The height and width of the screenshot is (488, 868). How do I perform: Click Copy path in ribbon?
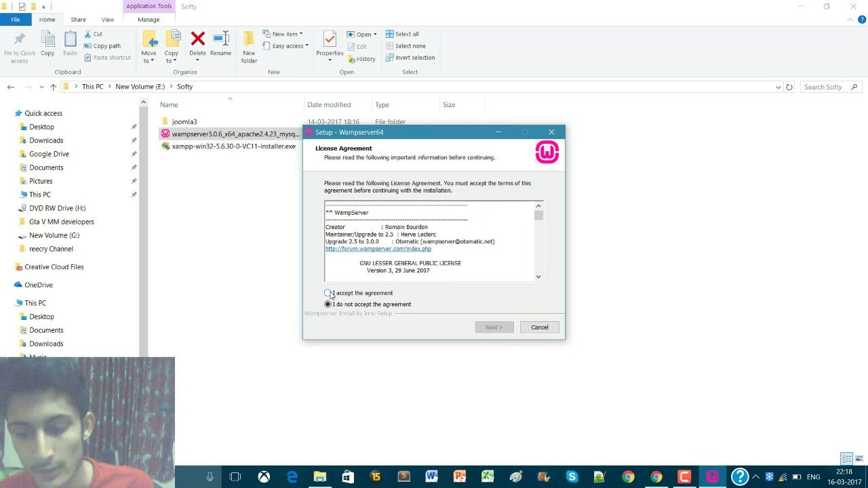(102, 46)
